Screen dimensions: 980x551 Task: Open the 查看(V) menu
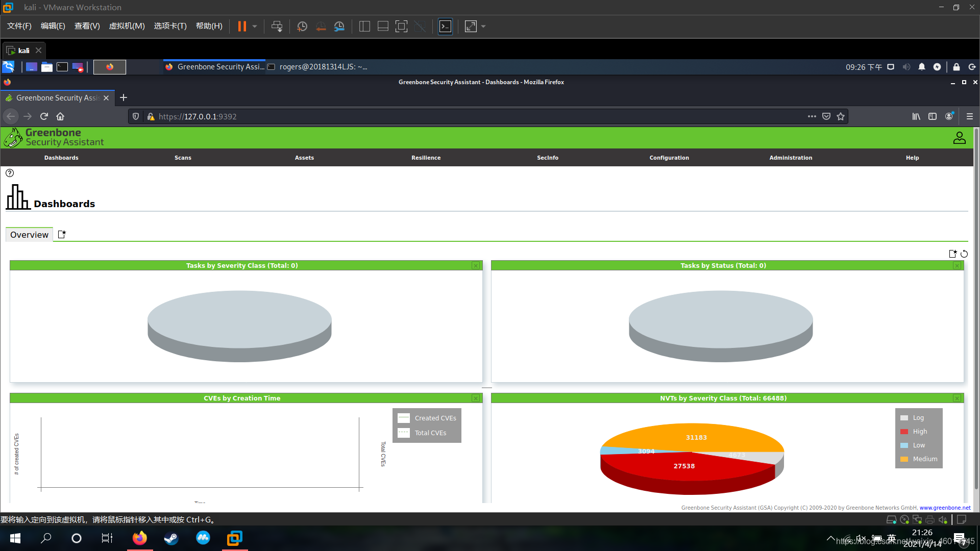pyautogui.click(x=87, y=26)
